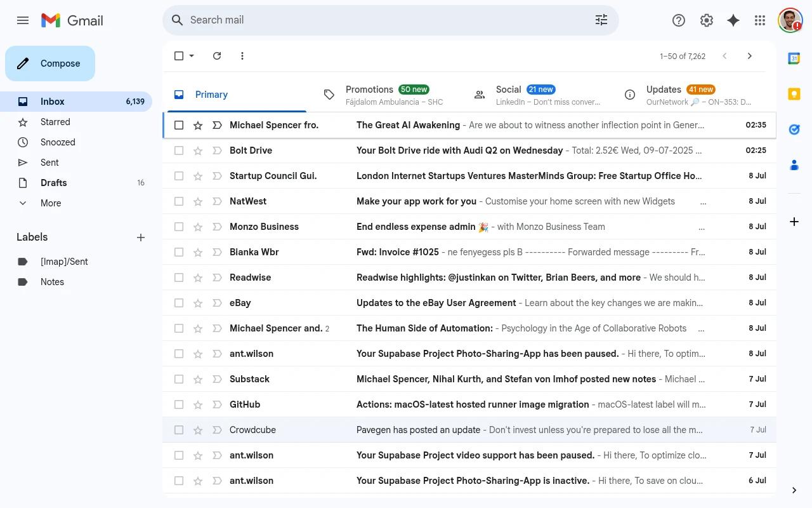The height and width of the screenshot is (508, 812).
Task: Open search options filter icon
Action: [601, 20]
